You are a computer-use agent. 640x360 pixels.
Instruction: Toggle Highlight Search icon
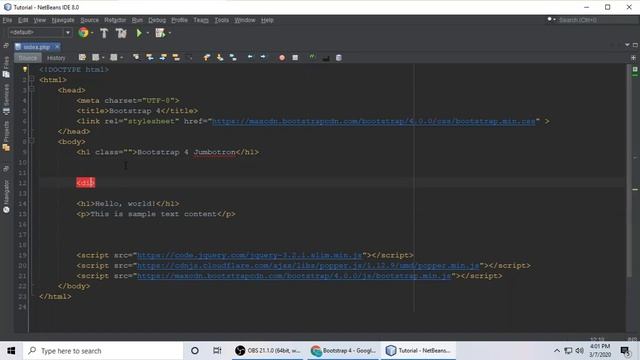tap(176, 58)
